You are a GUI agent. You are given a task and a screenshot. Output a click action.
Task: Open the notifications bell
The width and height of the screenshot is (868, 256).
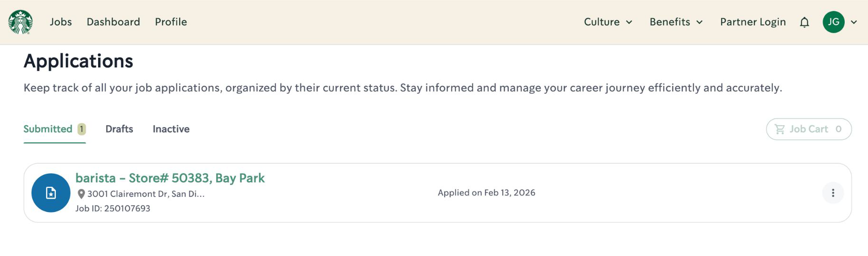pos(804,22)
